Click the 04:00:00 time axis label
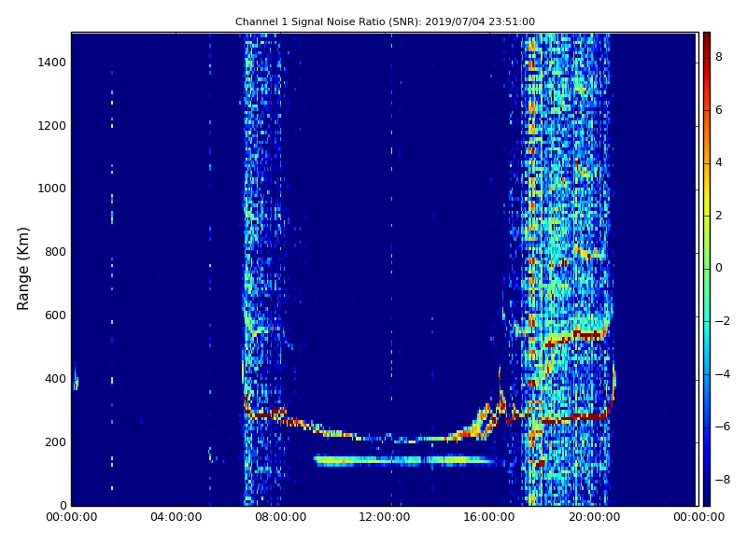This screenshot has height=560, width=747. click(176, 517)
